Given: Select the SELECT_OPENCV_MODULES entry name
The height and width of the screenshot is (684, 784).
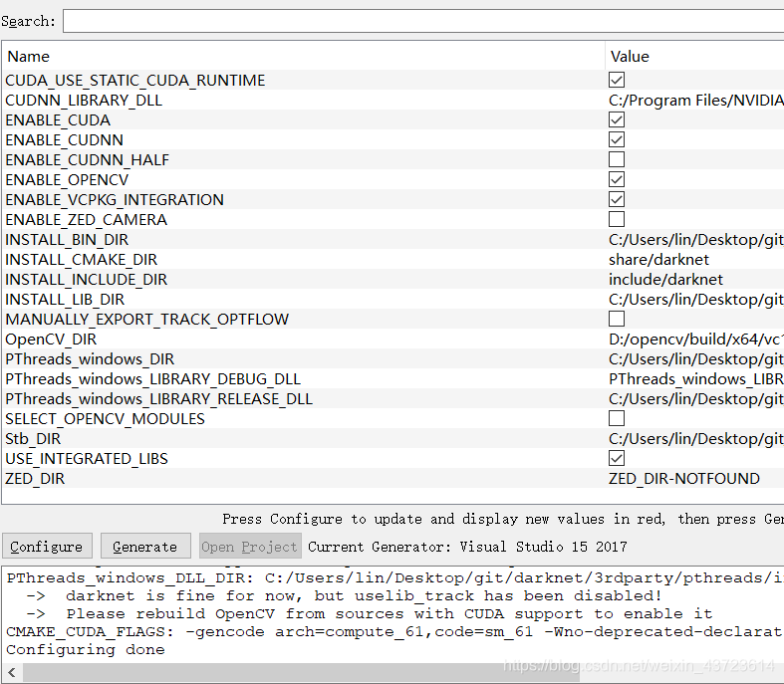Looking at the screenshot, I should click(x=105, y=419).
